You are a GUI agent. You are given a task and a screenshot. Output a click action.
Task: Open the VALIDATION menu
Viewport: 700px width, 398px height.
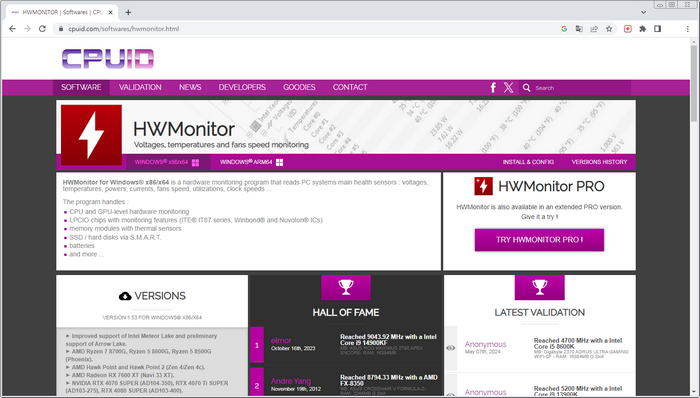[140, 87]
